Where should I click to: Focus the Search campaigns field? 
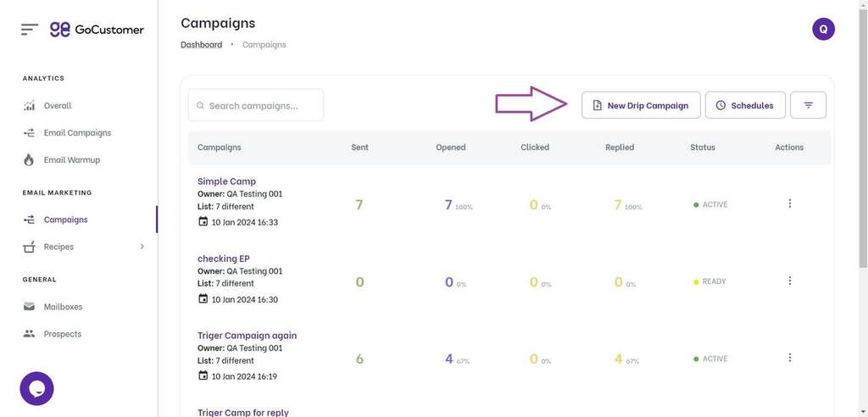coord(256,105)
